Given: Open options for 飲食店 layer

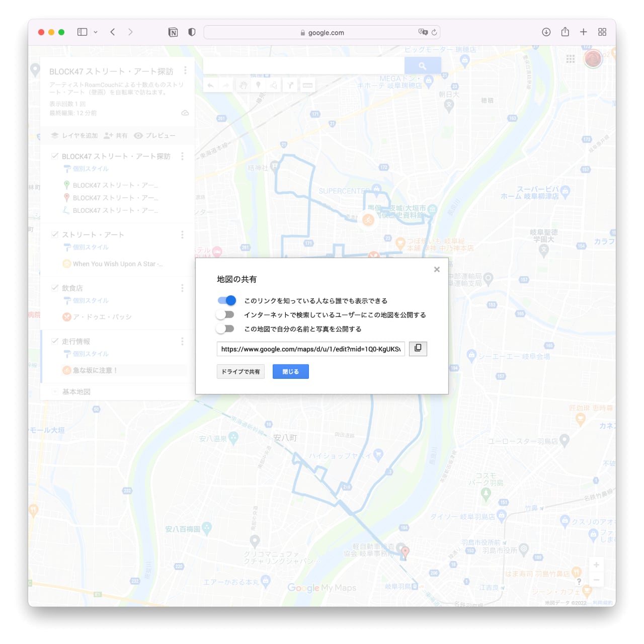Looking at the screenshot, I should pos(182,288).
